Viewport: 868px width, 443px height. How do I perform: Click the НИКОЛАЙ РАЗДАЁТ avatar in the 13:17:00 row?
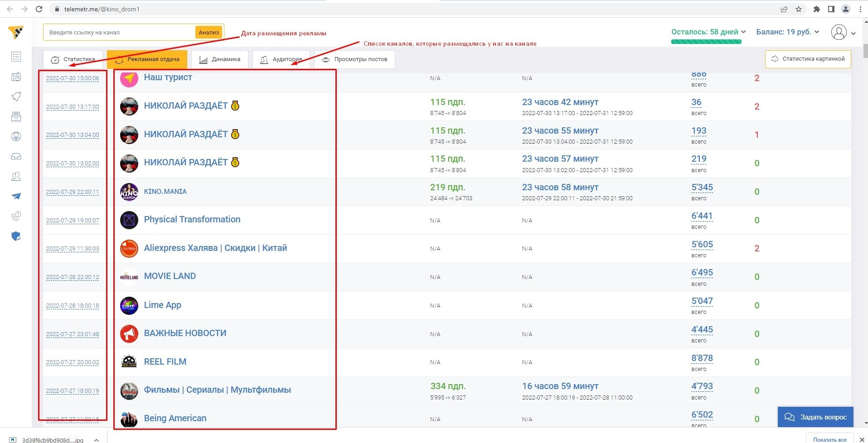tap(129, 106)
